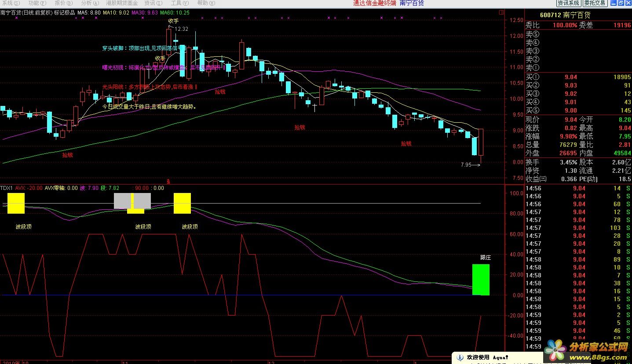The image size is (632, 364).
Task: Click the 曙光初现 pattern note text
Action: pyautogui.click(x=164, y=68)
